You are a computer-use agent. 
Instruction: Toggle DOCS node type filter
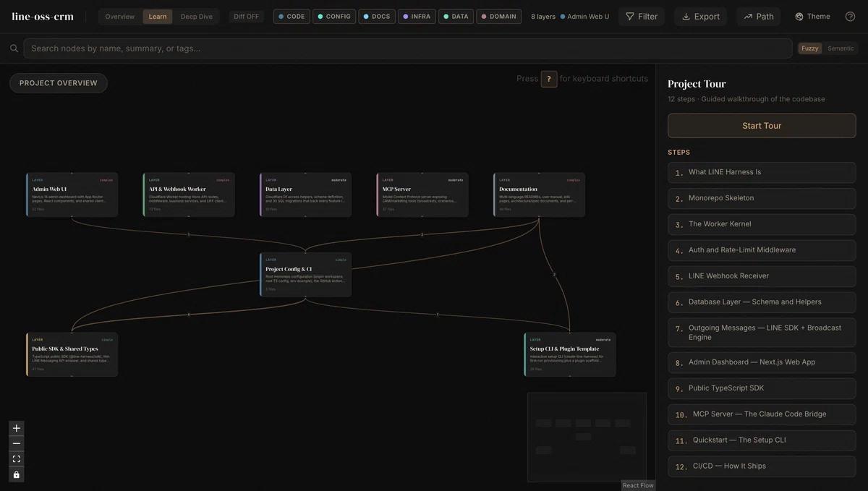[x=377, y=17]
